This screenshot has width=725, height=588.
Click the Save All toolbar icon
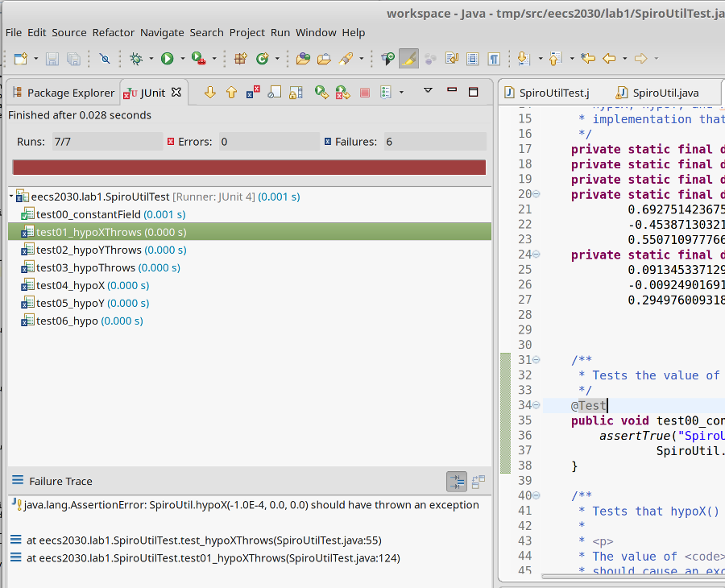[73, 59]
